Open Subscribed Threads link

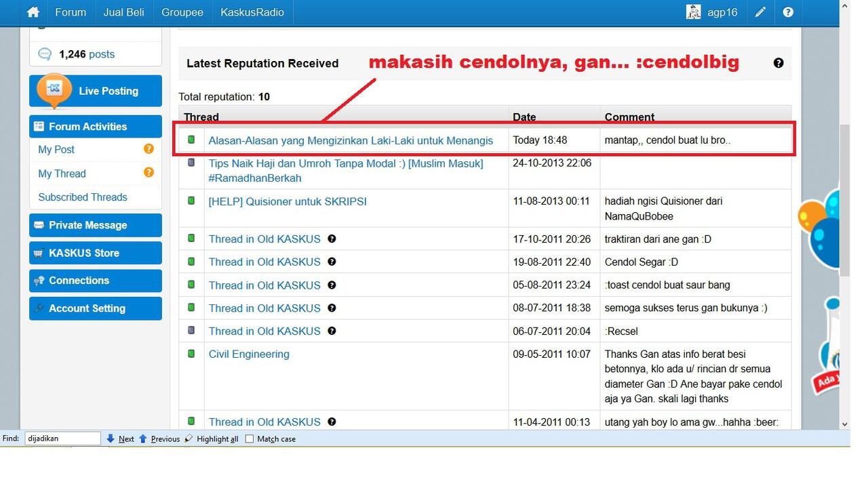83,197
